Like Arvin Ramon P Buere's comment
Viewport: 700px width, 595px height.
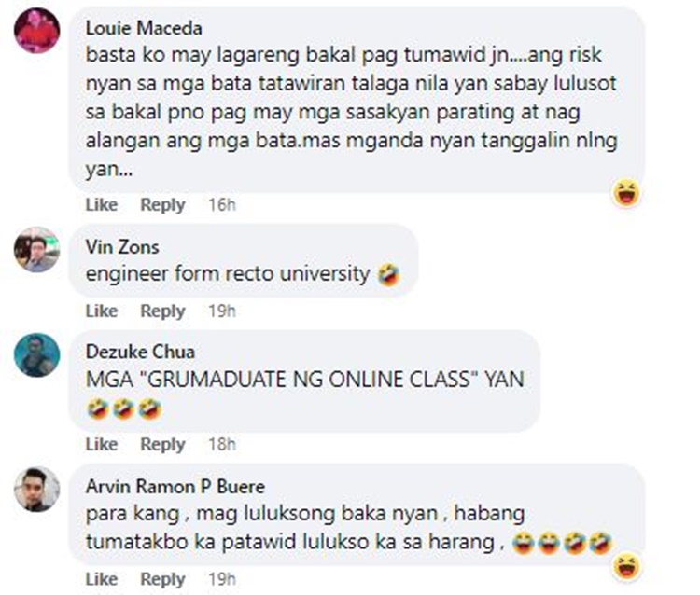tap(102, 579)
